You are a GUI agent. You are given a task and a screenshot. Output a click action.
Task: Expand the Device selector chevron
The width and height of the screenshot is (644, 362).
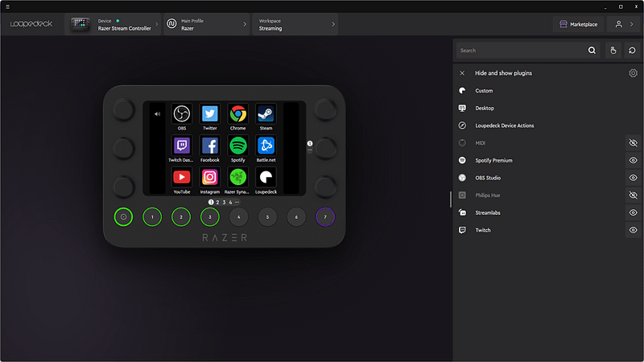156,24
